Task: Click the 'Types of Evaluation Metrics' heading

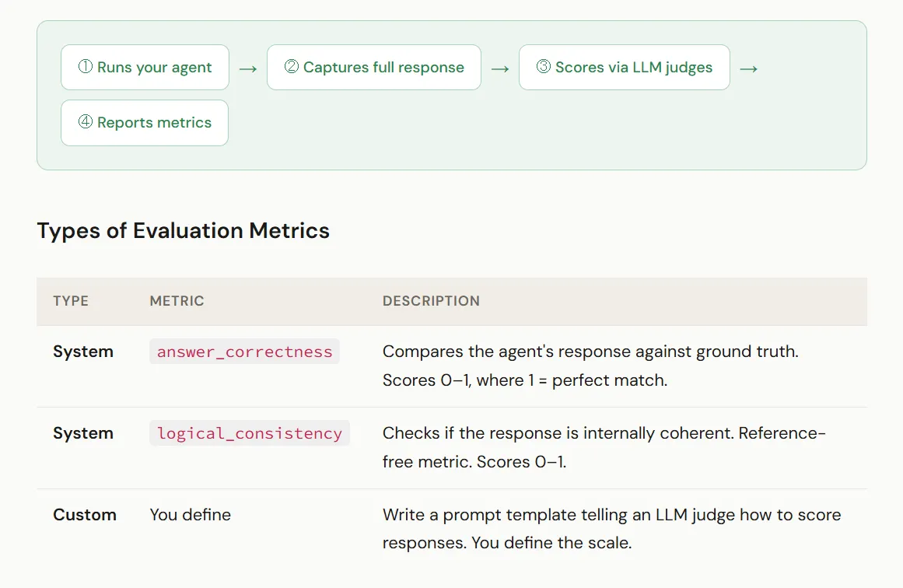Action: tap(183, 231)
